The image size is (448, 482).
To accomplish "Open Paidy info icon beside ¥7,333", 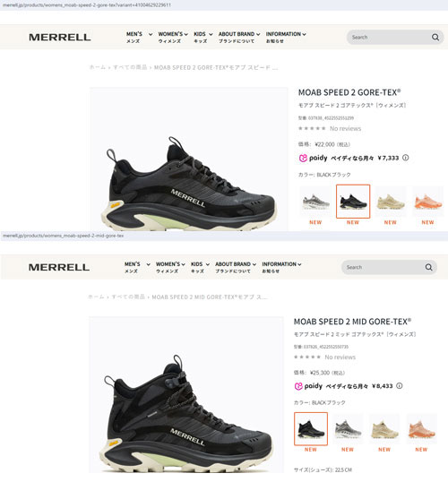I will tap(406, 158).
